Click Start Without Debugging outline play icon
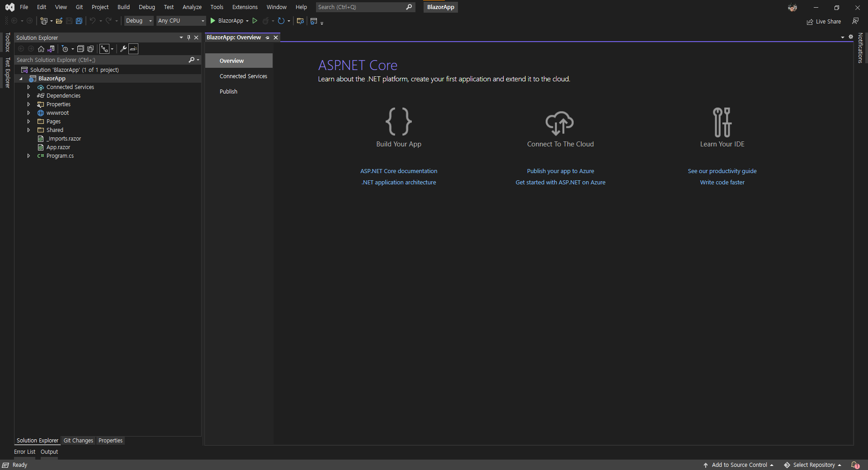This screenshot has width=868, height=470. 255,21
